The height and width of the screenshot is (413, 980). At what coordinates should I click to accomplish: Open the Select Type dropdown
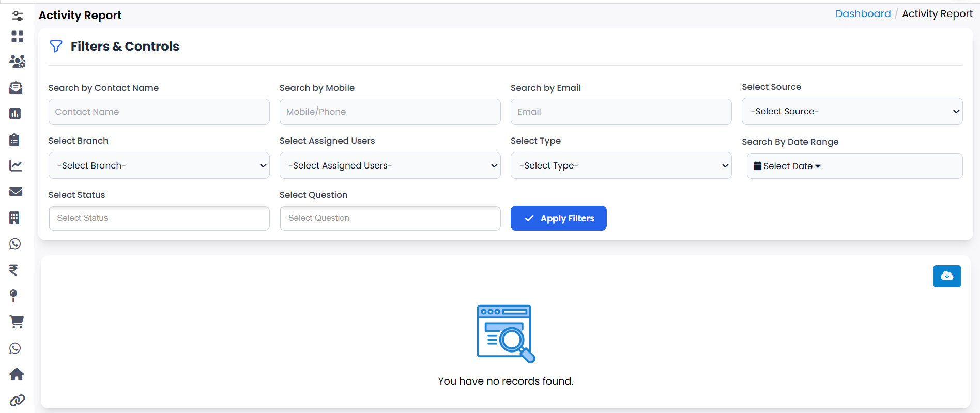tap(621, 165)
